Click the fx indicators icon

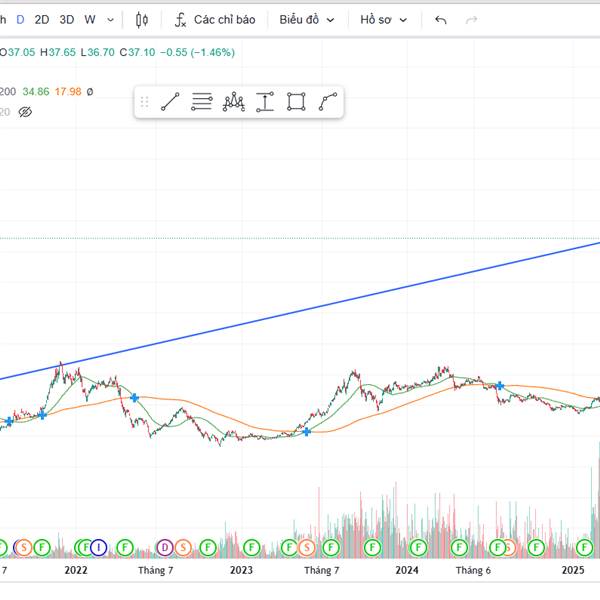click(180, 20)
